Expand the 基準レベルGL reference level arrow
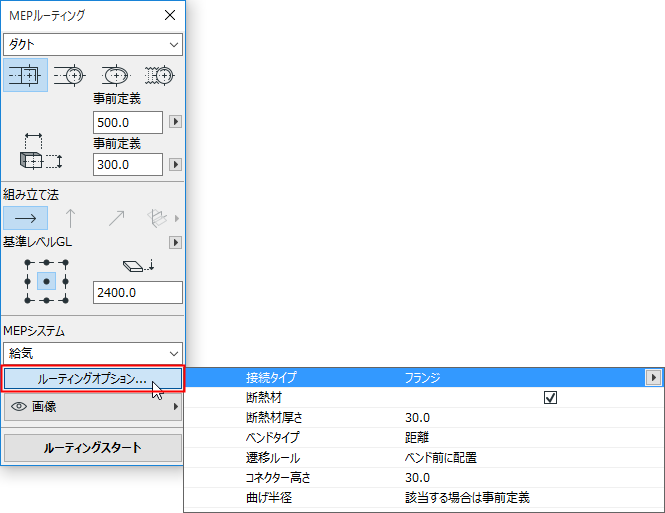Screen dimensions: 665x513 pos(175,243)
